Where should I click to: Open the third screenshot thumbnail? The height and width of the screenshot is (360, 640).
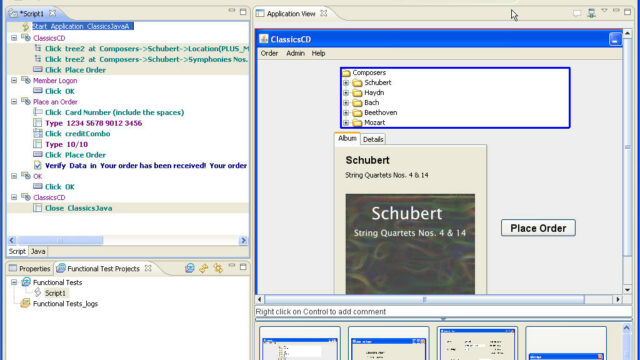tap(477, 344)
